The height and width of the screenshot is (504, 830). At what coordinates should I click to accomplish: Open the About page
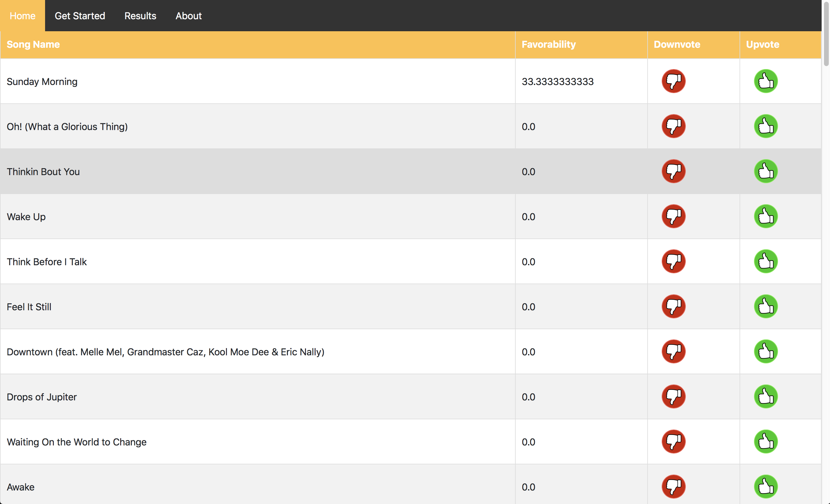click(188, 16)
